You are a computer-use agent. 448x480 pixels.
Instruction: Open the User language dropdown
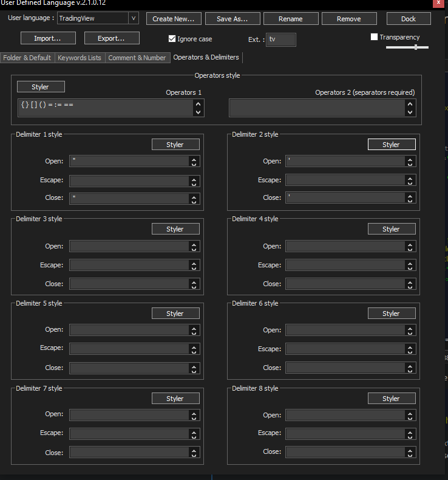point(98,18)
